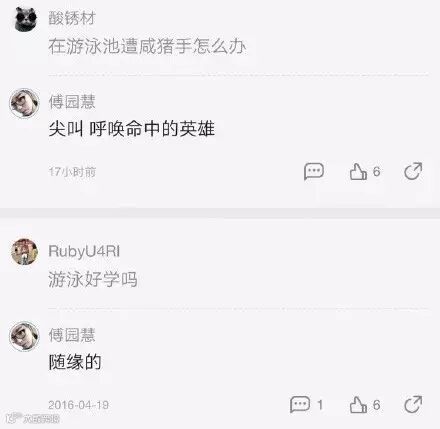
Task: Select the answer text 随缘的
Action: pyautogui.click(x=75, y=362)
